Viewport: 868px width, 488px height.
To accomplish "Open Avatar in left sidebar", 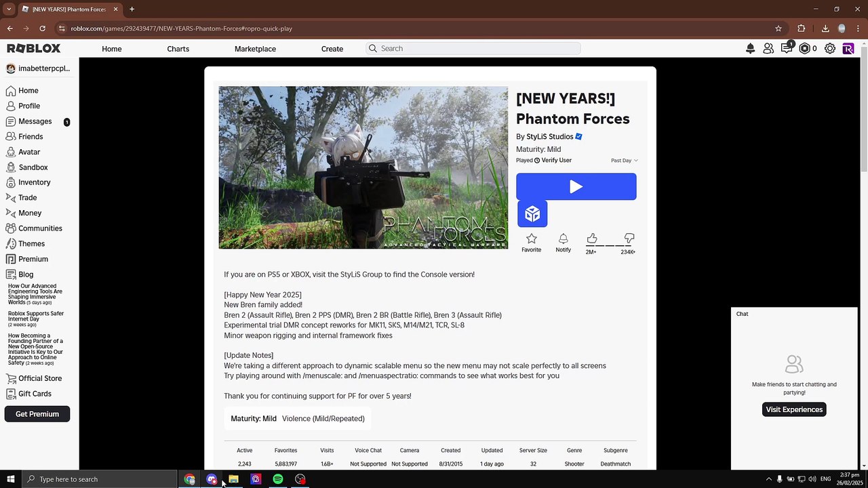I will pyautogui.click(x=23, y=152).
